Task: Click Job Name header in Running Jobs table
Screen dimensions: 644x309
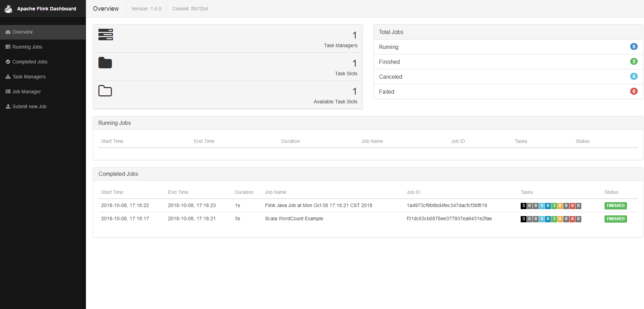Action: (372, 141)
